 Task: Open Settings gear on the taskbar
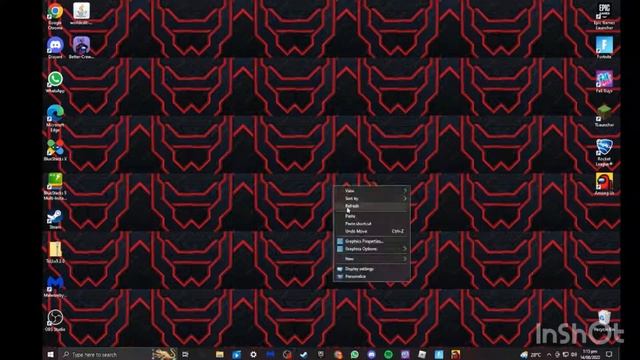pos(253,354)
